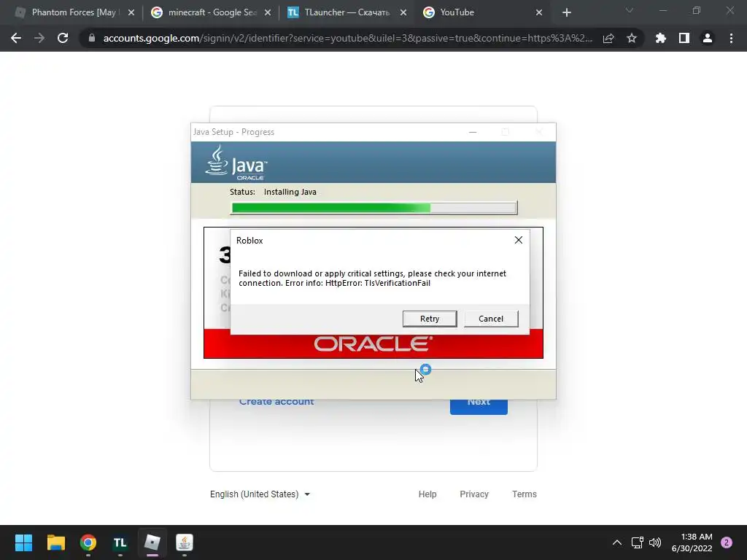Close the minecraft Google Search tab
Screen dimensions: 747x560
(x=268, y=13)
